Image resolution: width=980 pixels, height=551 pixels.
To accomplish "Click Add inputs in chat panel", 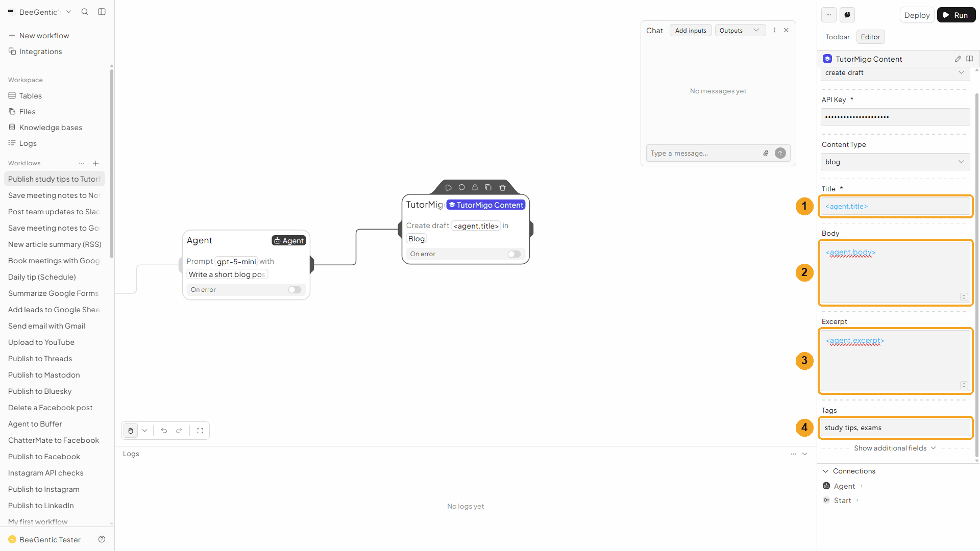I will [691, 31].
